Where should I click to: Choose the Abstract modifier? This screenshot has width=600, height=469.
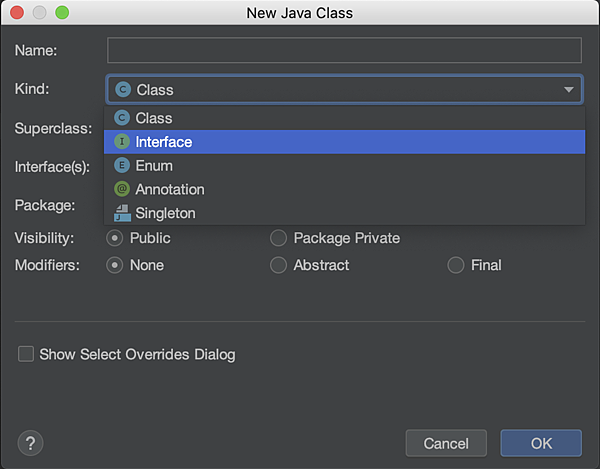click(278, 265)
